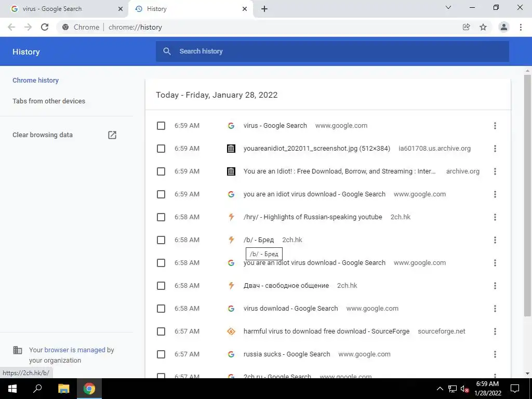Tick checkbox for 'You are an Idiot!' archive.org entry
Viewport: 532px width, 399px height.
pos(161,171)
